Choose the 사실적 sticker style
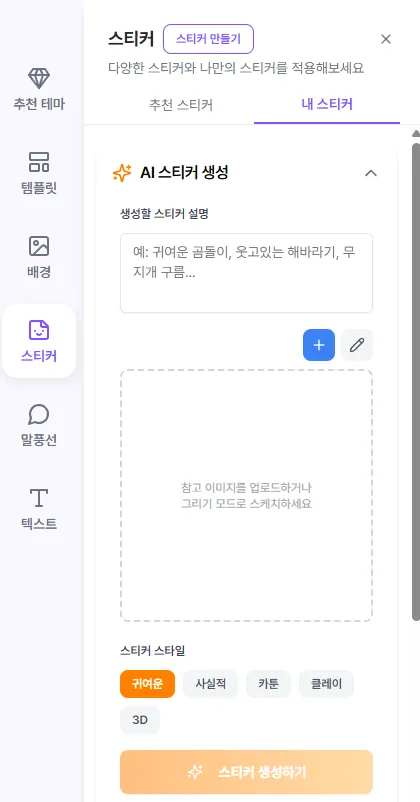 (x=210, y=684)
